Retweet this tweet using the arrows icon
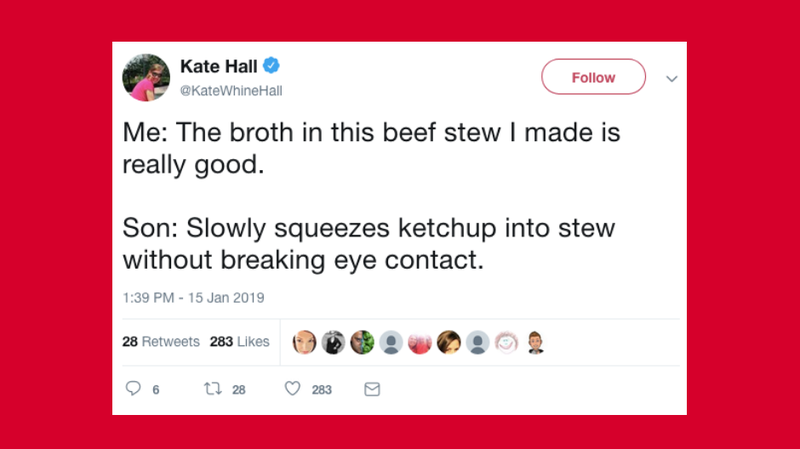The width and height of the screenshot is (800, 449). tap(213, 390)
